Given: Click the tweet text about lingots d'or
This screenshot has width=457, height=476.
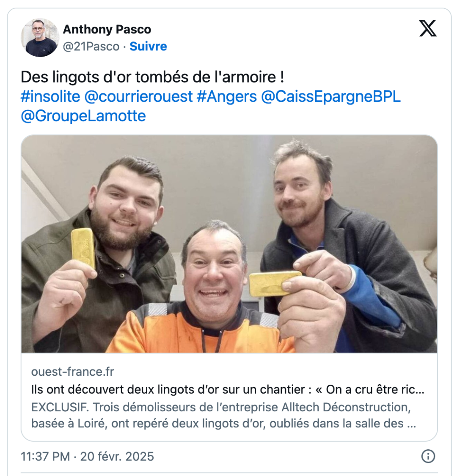Looking at the screenshot, I should (x=152, y=77).
